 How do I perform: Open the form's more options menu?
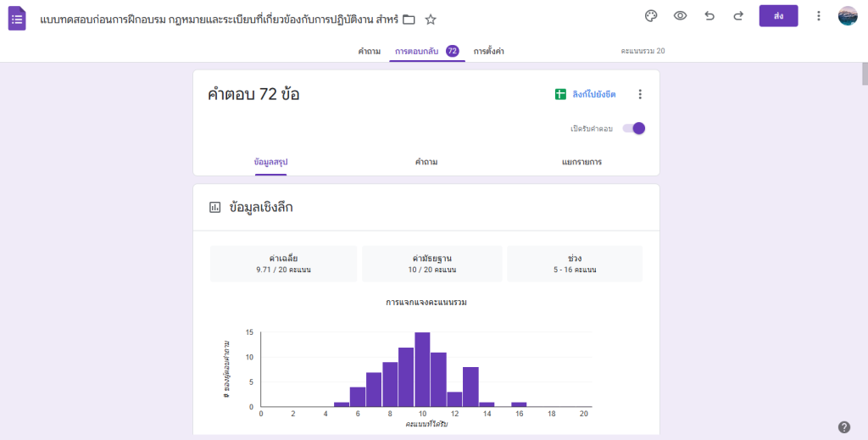point(818,16)
